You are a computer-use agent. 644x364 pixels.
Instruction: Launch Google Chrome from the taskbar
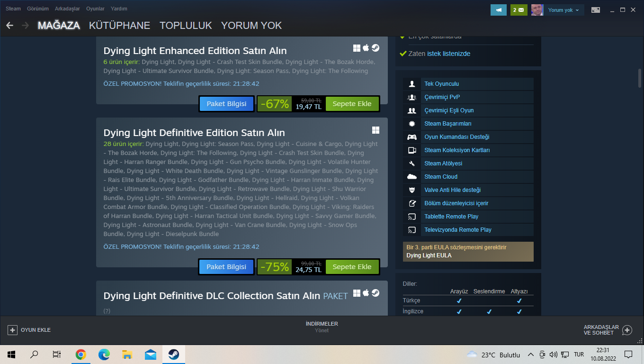click(x=80, y=355)
